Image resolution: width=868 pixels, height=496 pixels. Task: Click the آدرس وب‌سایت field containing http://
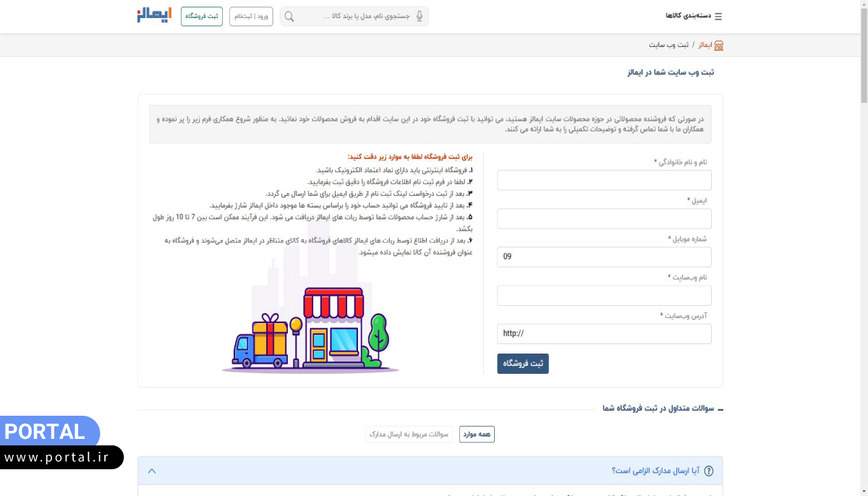[604, 333]
